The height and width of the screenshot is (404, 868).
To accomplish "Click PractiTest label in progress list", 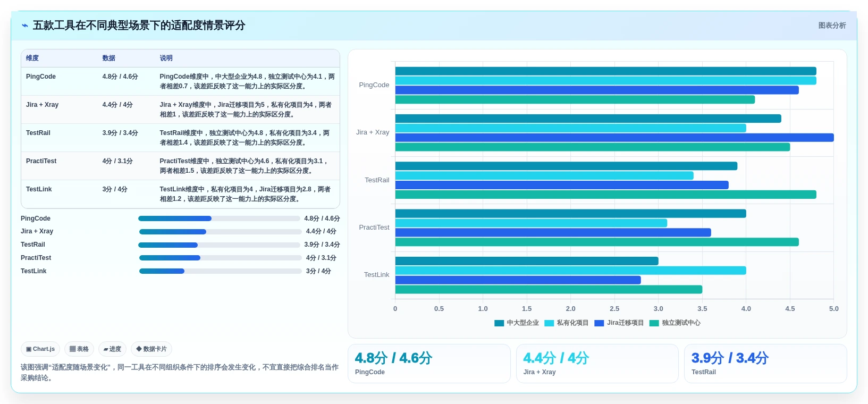I will (36, 258).
